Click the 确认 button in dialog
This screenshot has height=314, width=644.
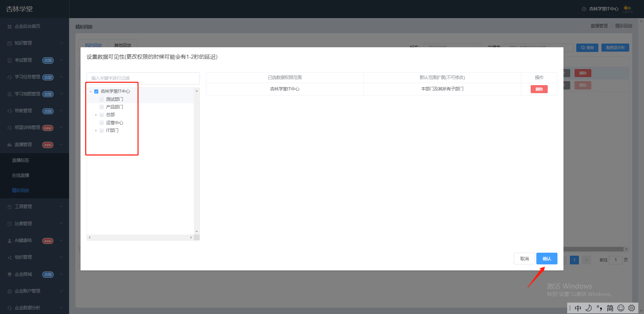547,259
